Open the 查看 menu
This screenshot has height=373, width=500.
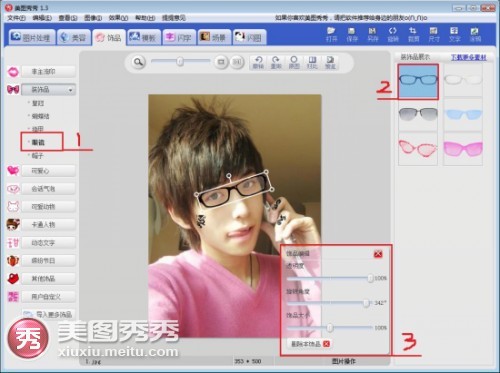(68, 18)
